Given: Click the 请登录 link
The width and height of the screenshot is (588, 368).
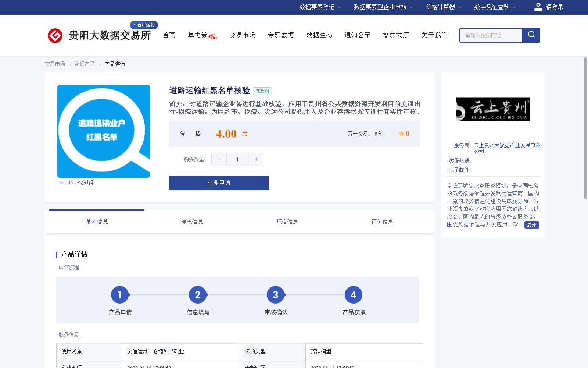Looking at the screenshot, I should pyautogui.click(x=555, y=7).
